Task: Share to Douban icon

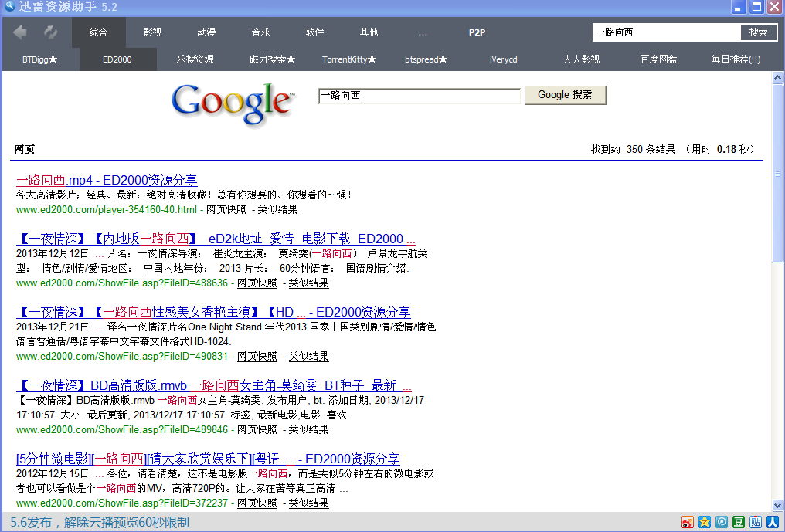Action: [x=739, y=522]
